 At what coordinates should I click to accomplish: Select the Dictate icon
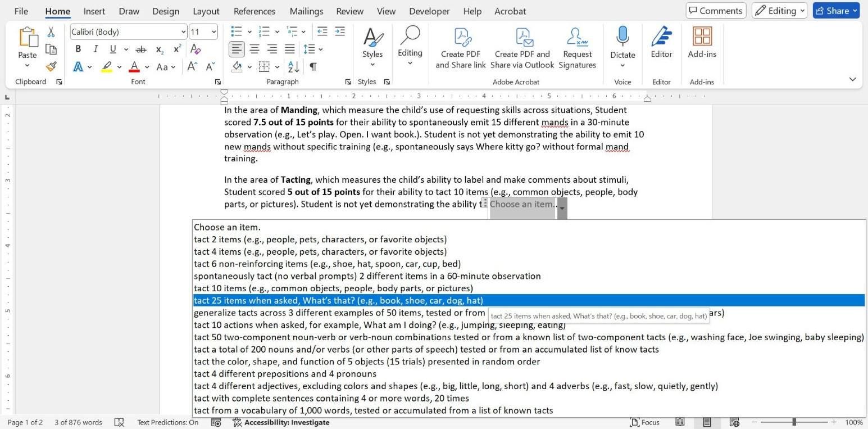(x=622, y=45)
